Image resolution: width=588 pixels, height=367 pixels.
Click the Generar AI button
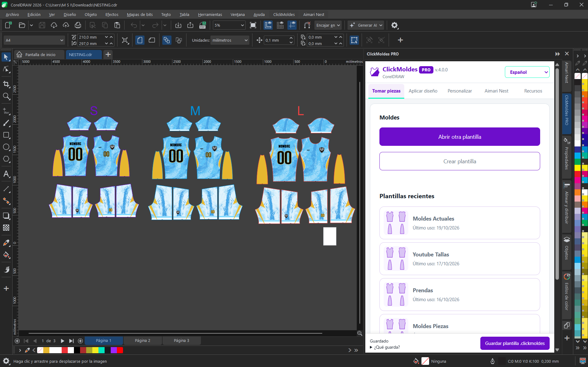click(x=366, y=25)
